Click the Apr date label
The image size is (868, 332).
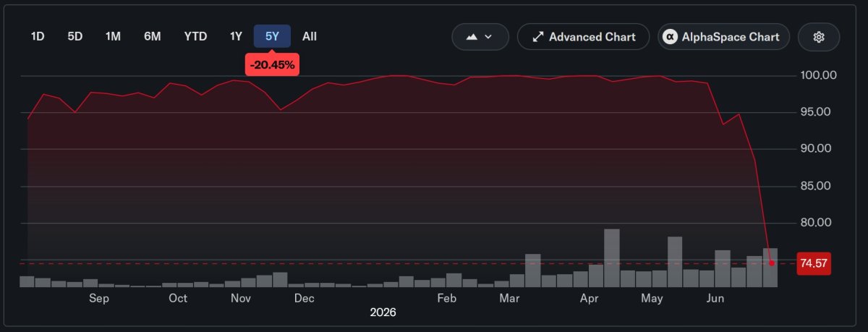[x=589, y=298]
